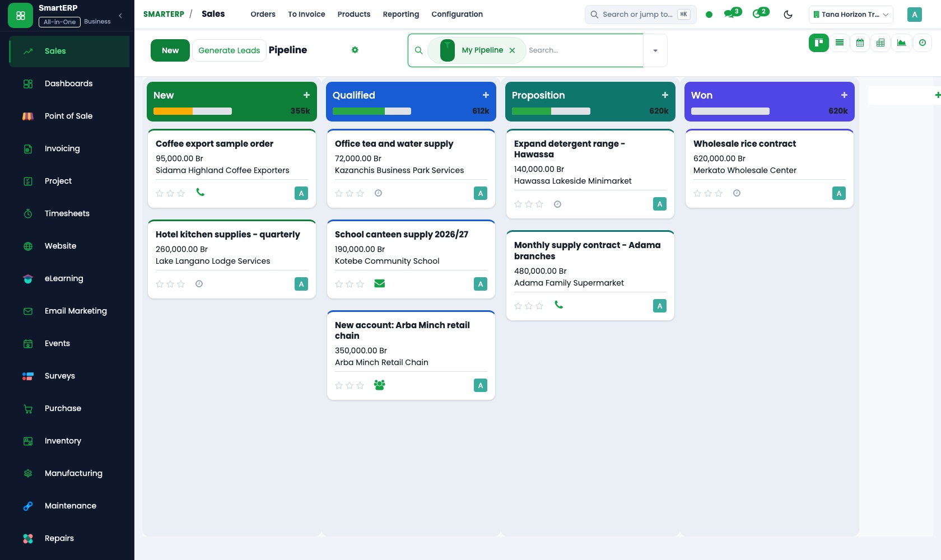
Task: Open user avatar menu in top bar
Action: pyautogui.click(x=914, y=15)
